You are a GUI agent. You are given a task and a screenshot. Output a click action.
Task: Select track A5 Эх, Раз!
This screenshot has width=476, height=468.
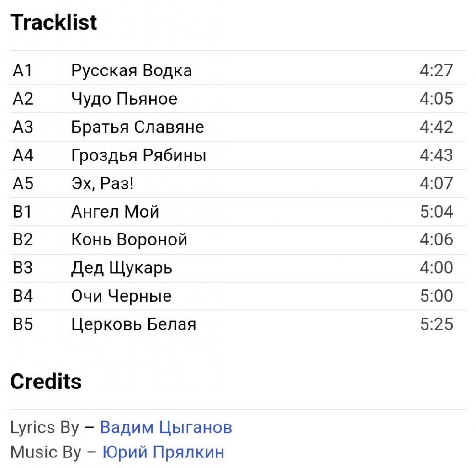[x=238, y=183]
